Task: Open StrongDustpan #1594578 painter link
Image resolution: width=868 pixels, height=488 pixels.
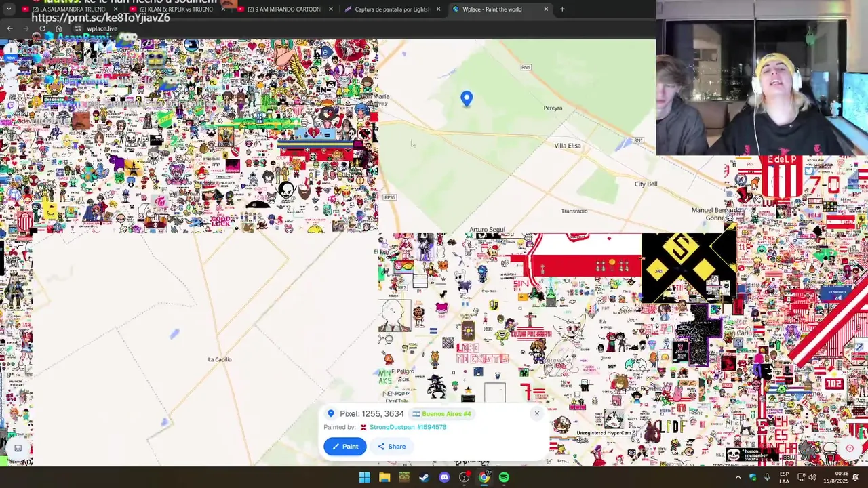Action: tap(408, 427)
